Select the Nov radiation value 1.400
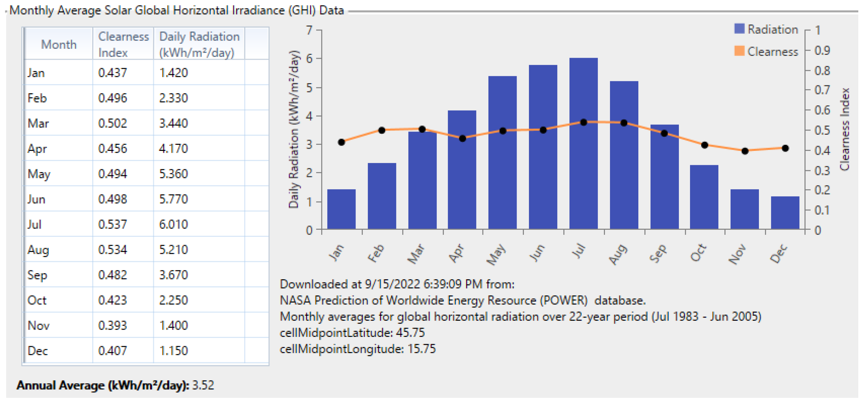 (x=173, y=325)
